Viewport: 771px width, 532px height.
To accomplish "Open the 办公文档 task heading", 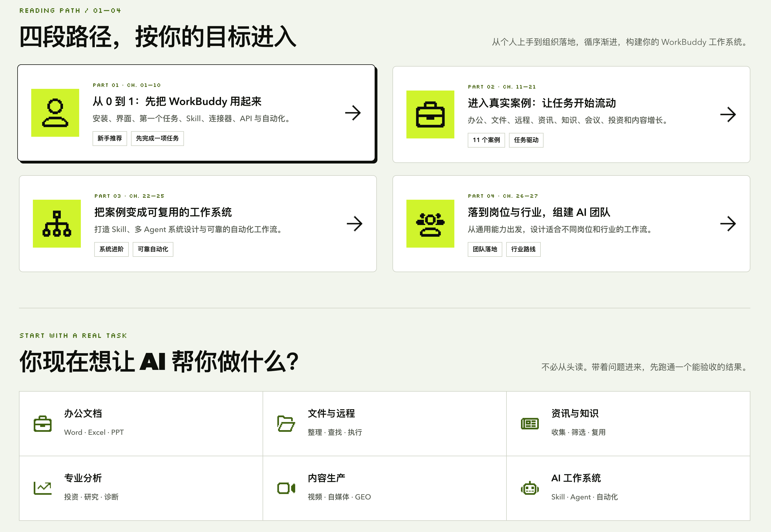I will click(x=83, y=413).
